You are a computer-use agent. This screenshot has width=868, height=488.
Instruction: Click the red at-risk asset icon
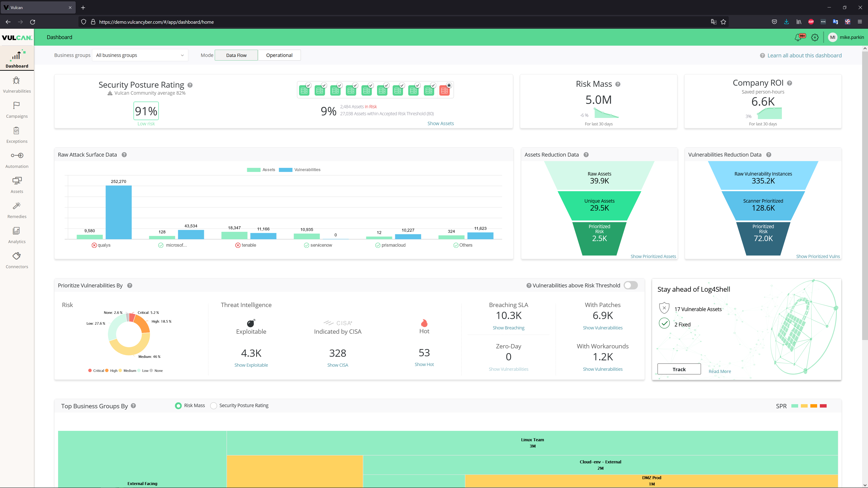point(444,90)
